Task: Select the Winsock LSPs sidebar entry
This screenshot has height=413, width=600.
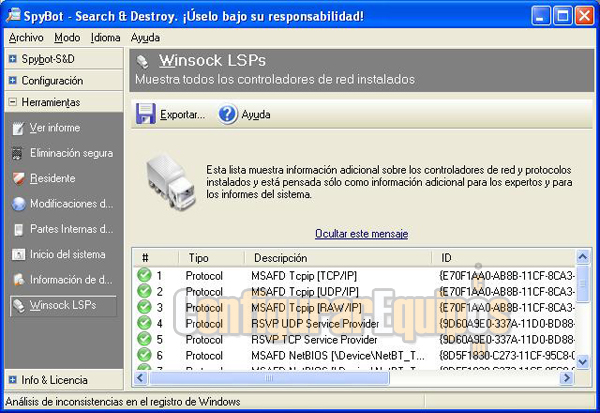Action: coord(63,305)
